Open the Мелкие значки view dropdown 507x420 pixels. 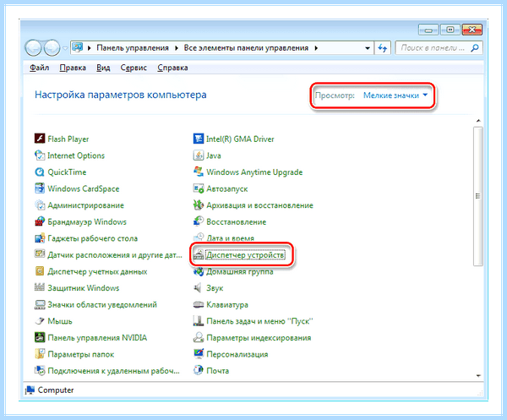[x=395, y=95]
